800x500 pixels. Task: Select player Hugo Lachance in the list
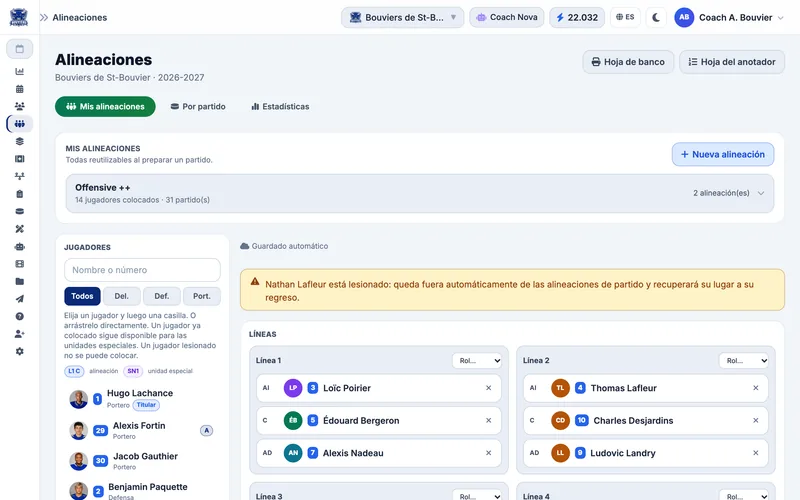click(x=142, y=398)
